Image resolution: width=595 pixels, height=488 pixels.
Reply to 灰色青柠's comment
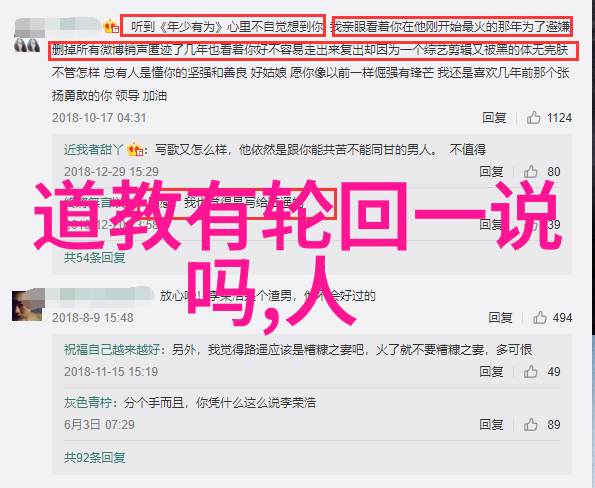pyautogui.click(x=491, y=424)
